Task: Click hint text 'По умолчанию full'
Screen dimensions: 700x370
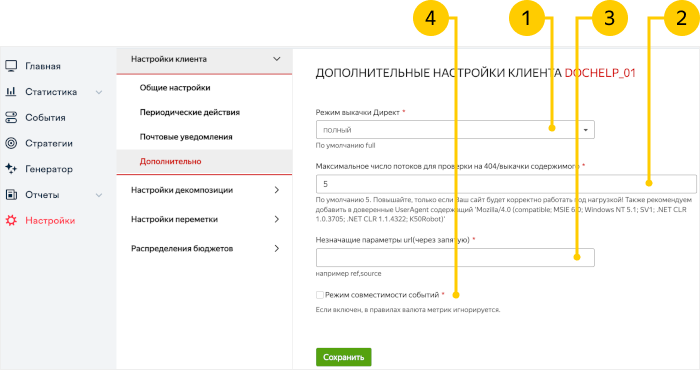Action: pos(346,146)
